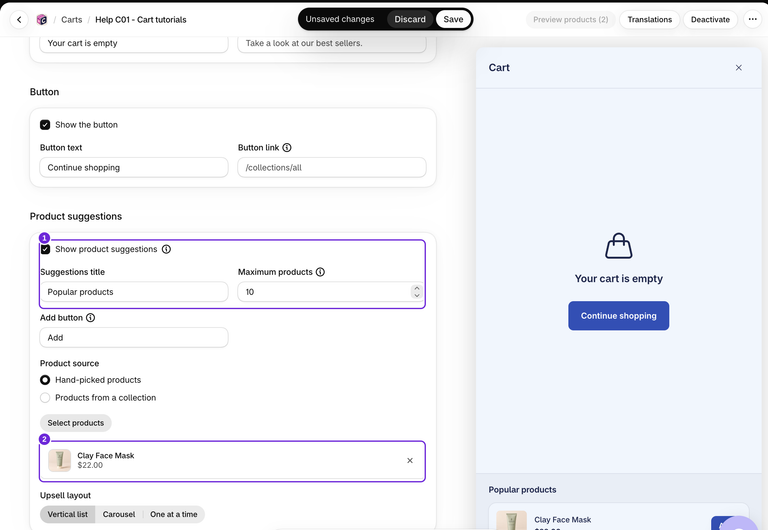Open Preview products (2)
The width and height of the screenshot is (768, 530).
coord(571,20)
